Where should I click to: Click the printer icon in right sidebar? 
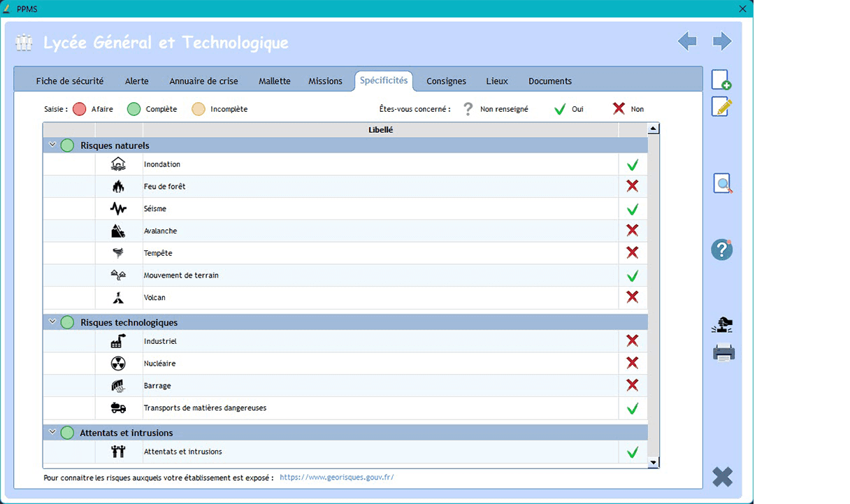723,353
